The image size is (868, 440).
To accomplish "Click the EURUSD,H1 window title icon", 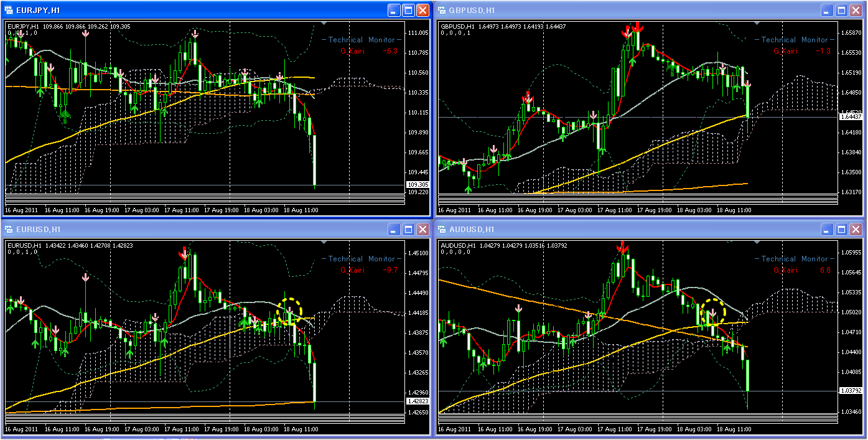I will [x=9, y=230].
